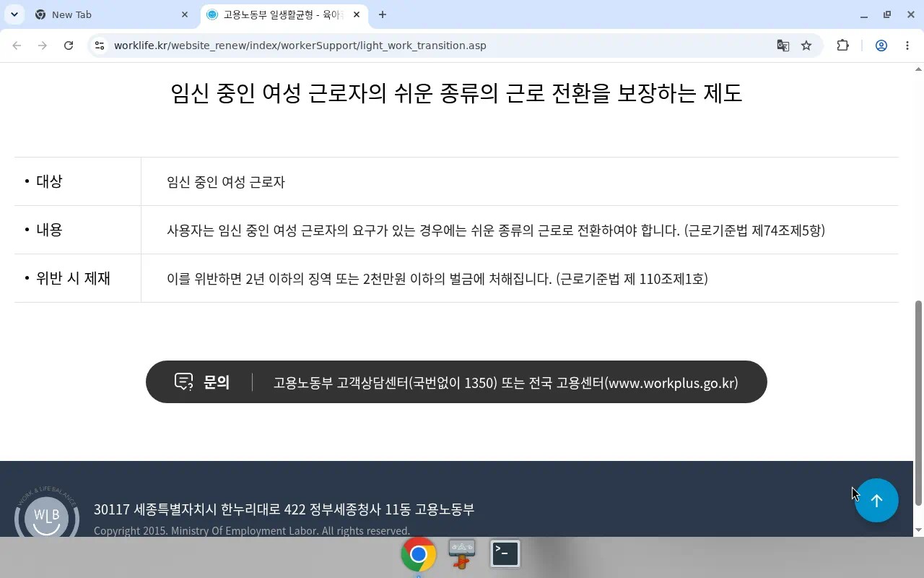The image size is (924, 578).
Task: Bookmark this page with the star icon
Action: pos(806,46)
